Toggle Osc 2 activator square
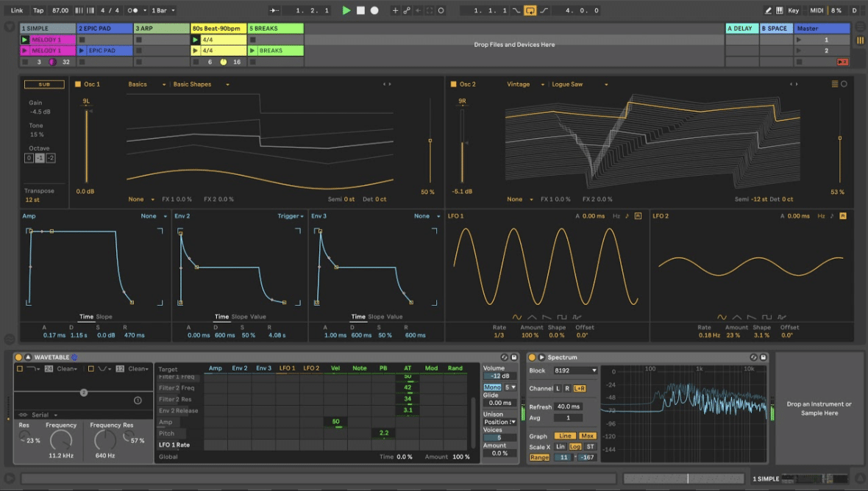868x491 pixels. 453,84
